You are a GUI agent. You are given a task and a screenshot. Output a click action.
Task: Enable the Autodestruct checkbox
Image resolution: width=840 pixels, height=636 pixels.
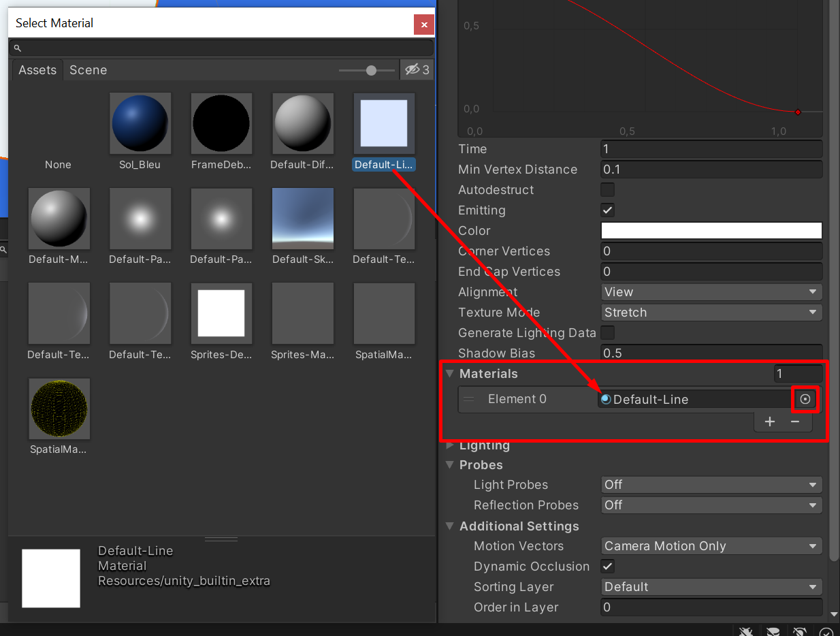(607, 189)
